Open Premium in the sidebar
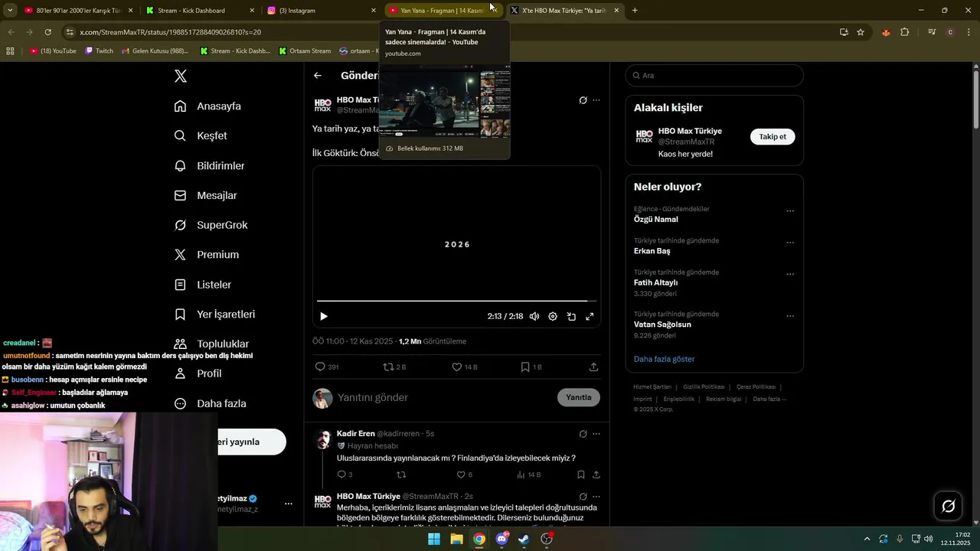 (206, 254)
